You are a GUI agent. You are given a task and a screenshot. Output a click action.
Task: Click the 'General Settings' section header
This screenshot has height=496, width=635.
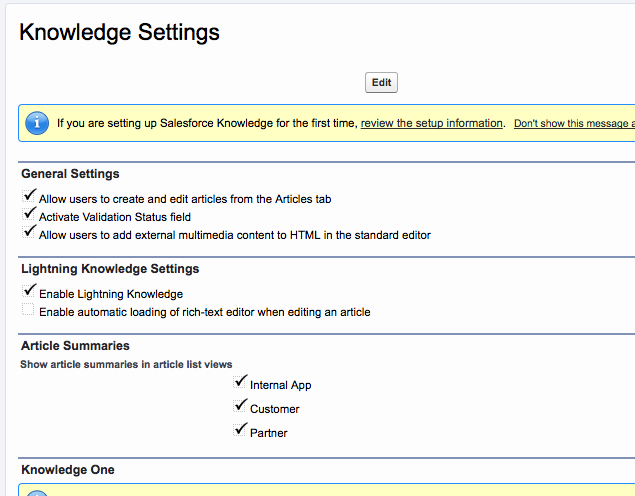pos(70,174)
